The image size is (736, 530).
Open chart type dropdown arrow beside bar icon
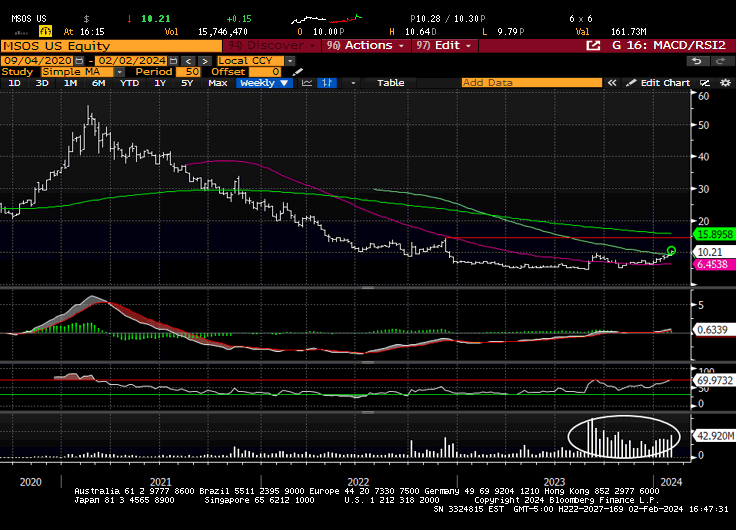(353, 83)
